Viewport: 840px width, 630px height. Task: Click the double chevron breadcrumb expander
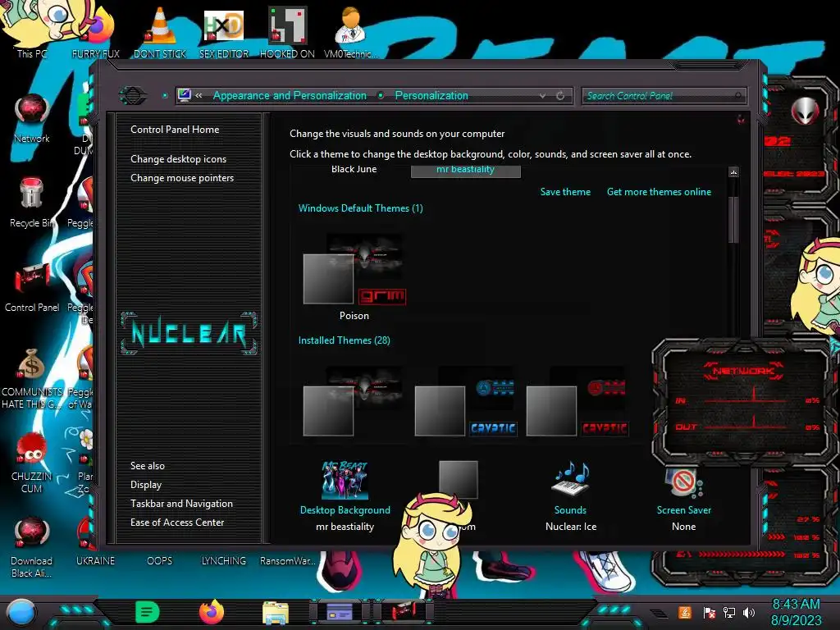199,96
